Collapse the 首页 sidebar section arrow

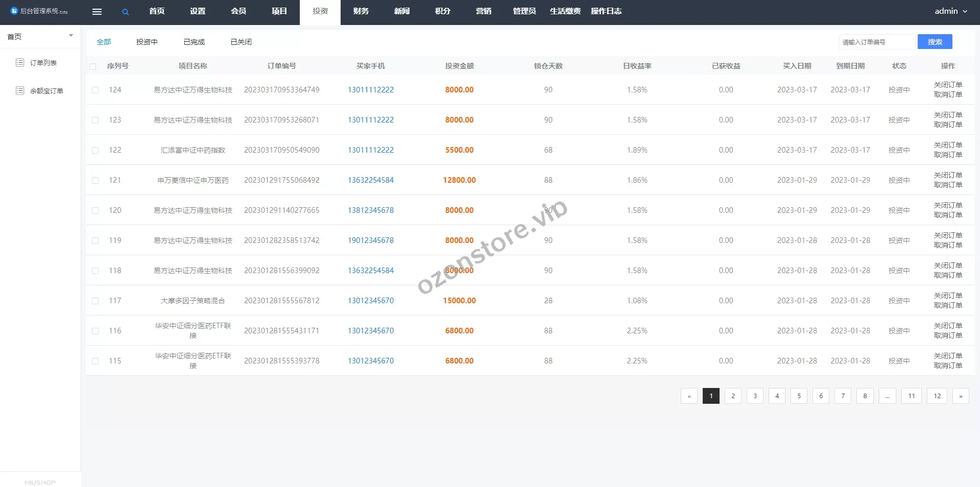pos(71,36)
